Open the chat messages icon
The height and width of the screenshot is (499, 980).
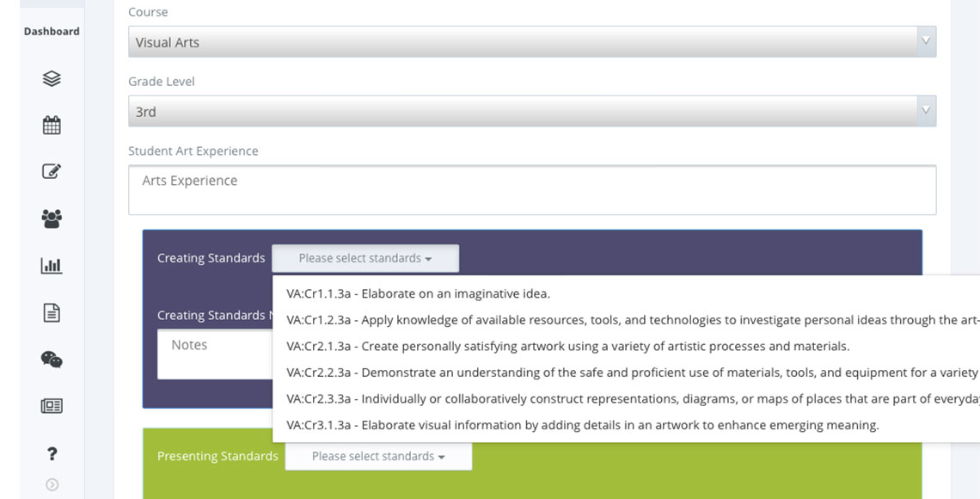(51, 360)
